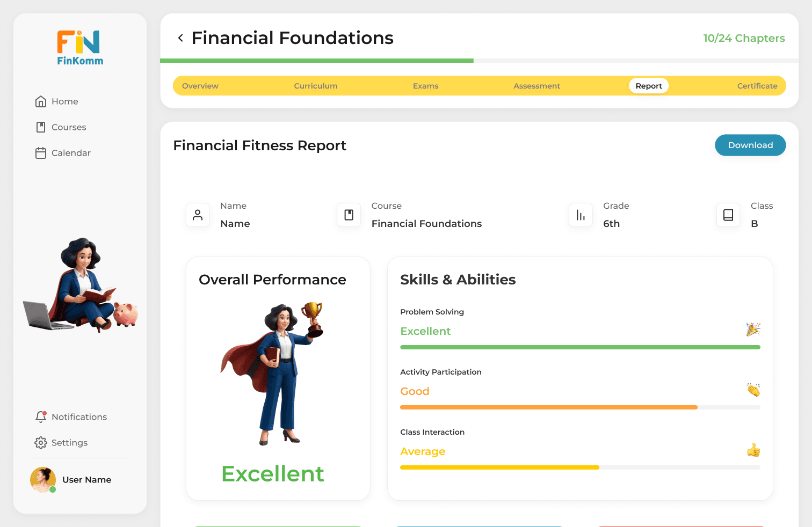The image size is (812, 527).
Task: Click the book icon beside Class
Action: point(728,215)
